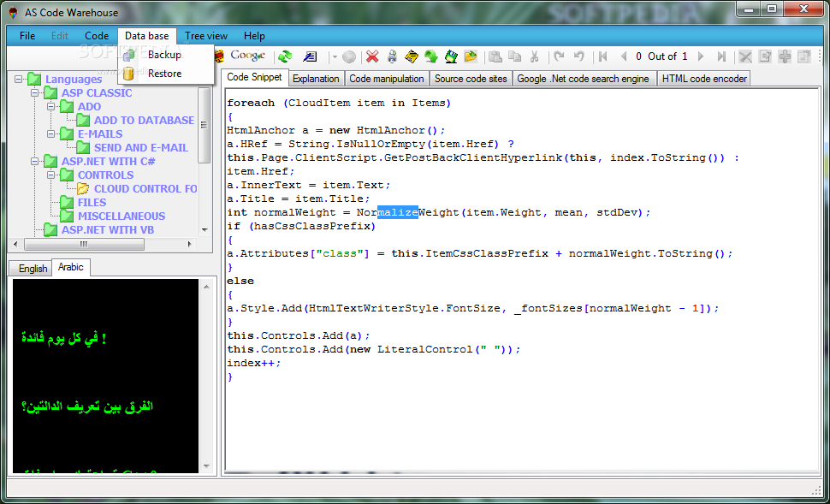Open Google .Net code search engine tab
This screenshot has height=504, width=830.
(x=584, y=79)
